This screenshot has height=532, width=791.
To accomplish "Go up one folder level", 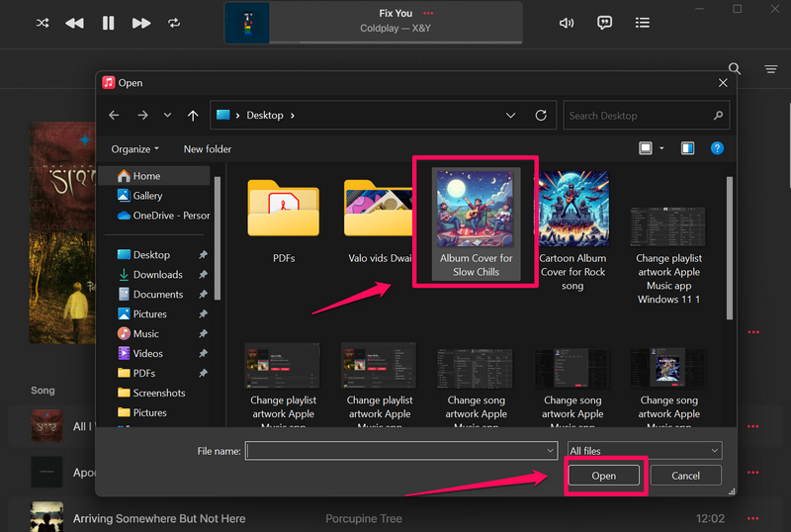I will (193, 116).
